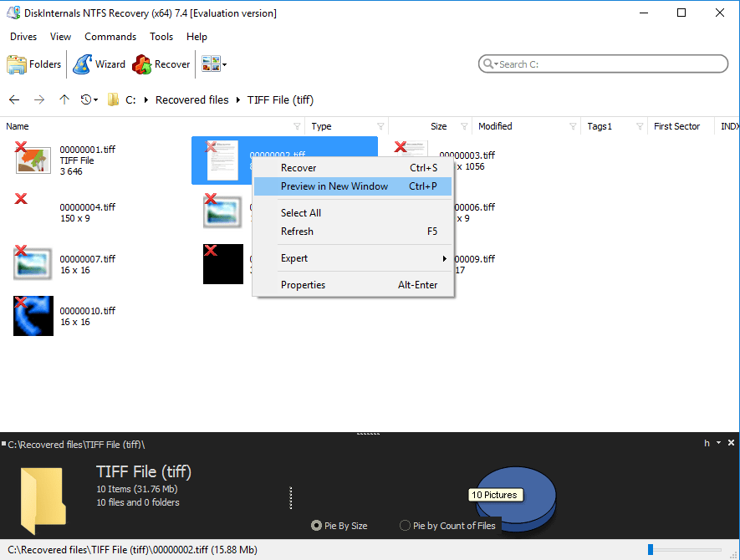Click the filter icon in the Name column

pyautogui.click(x=297, y=127)
